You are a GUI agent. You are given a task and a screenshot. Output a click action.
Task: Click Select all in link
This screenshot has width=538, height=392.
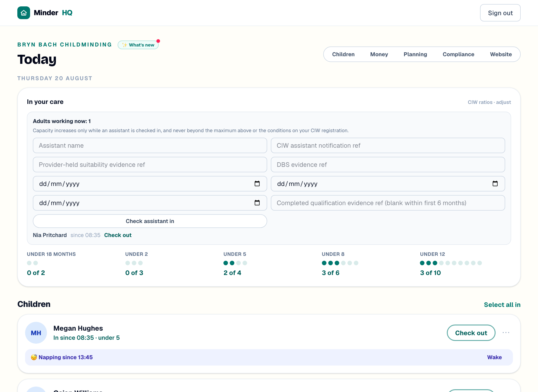point(502,305)
